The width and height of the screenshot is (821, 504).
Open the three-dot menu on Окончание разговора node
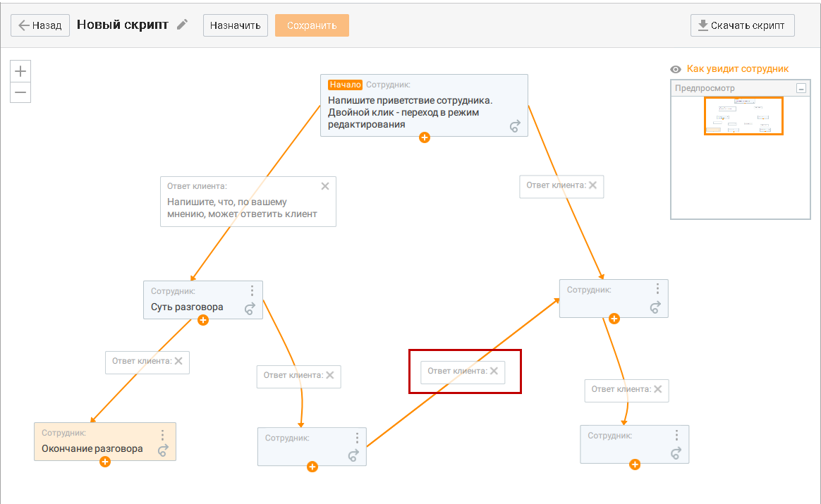[x=162, y=435]
